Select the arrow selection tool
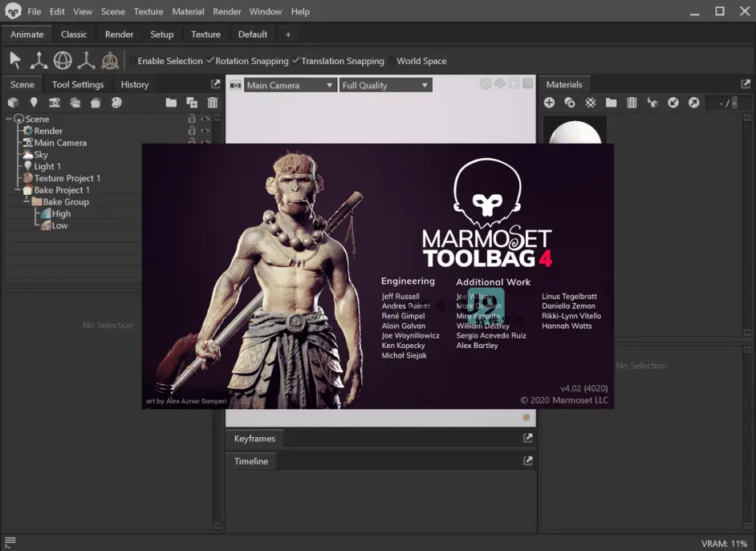The image size is (756, 551). tap(15, 61)
